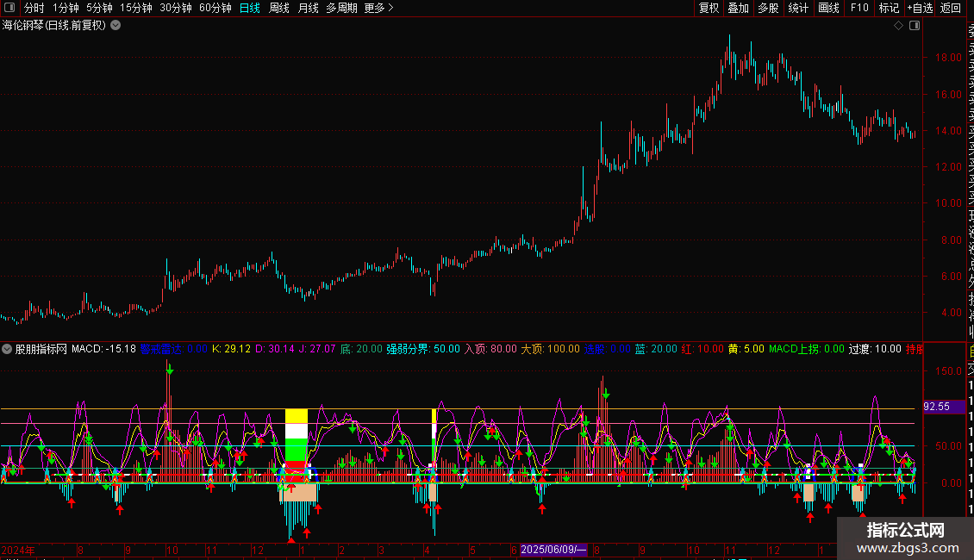
Task: Click the 入顶: 80.00 label
Action: coord(490,349)
